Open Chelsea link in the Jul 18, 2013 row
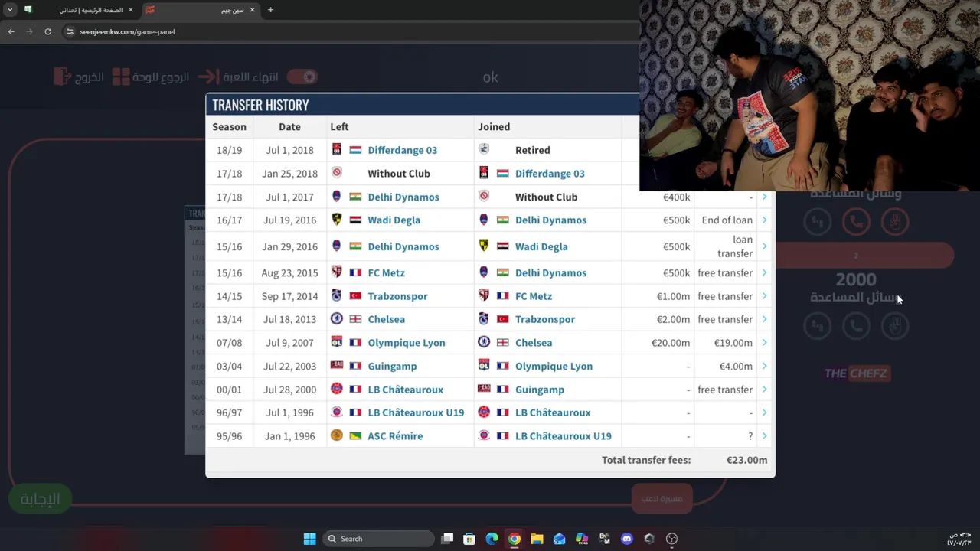The image size is (980, 551). 386,319
